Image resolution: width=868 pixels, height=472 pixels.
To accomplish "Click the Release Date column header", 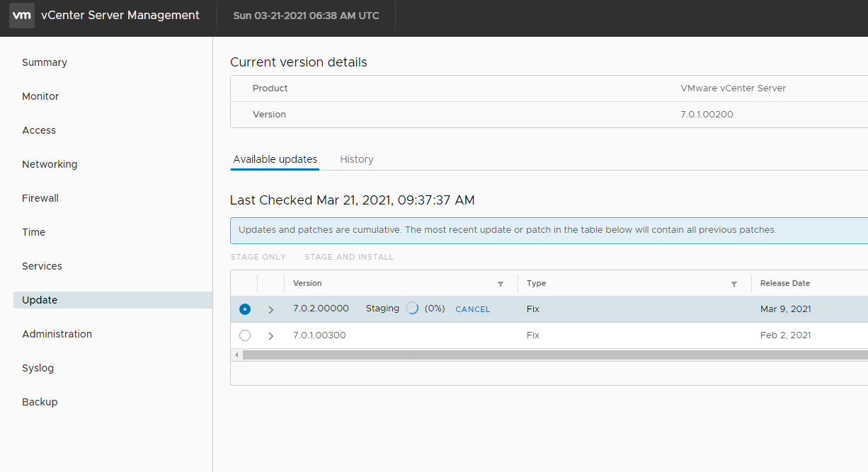I will click(785, 283).
